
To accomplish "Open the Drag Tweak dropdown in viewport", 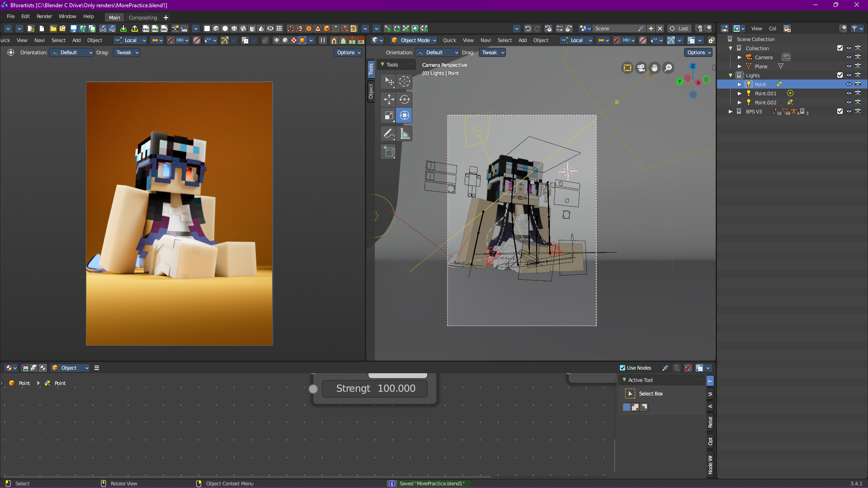I will click(493, 52).
